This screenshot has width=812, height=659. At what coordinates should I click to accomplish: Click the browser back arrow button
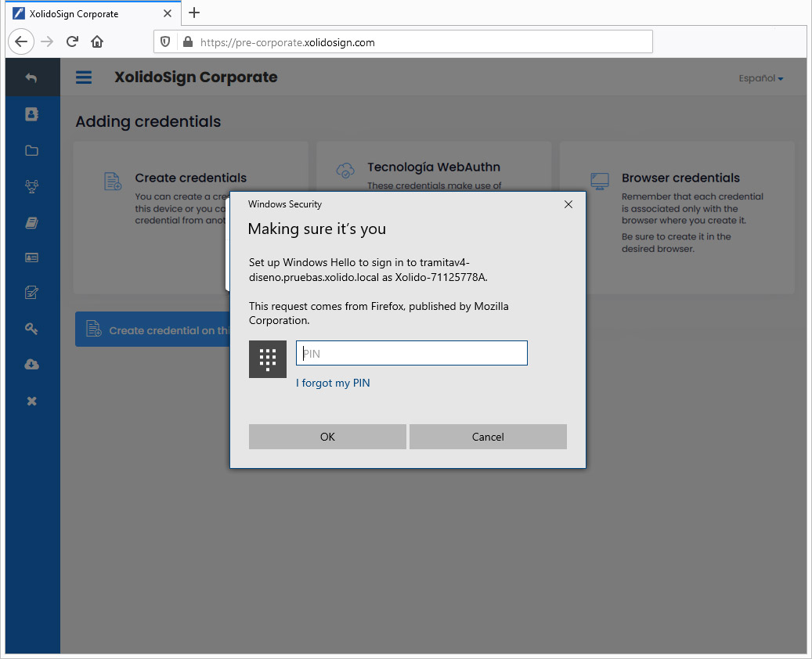click(x=21, y=42)
